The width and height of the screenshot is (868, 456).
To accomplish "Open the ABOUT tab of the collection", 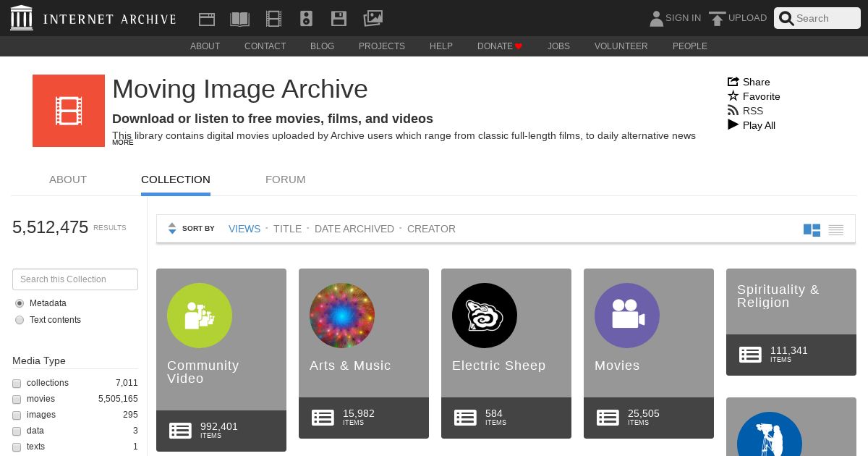I will pos(68,180).
